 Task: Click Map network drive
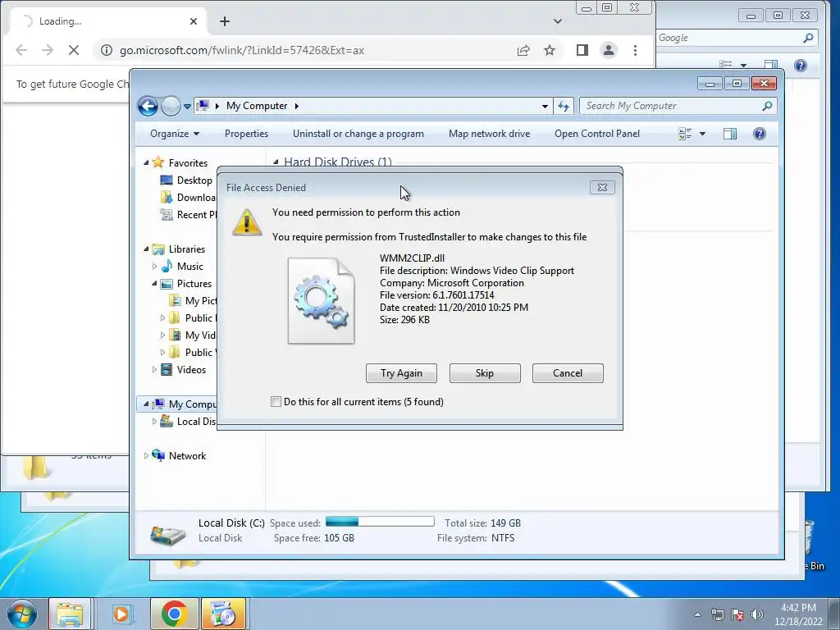pyautogui.click(x=489, y=134)
